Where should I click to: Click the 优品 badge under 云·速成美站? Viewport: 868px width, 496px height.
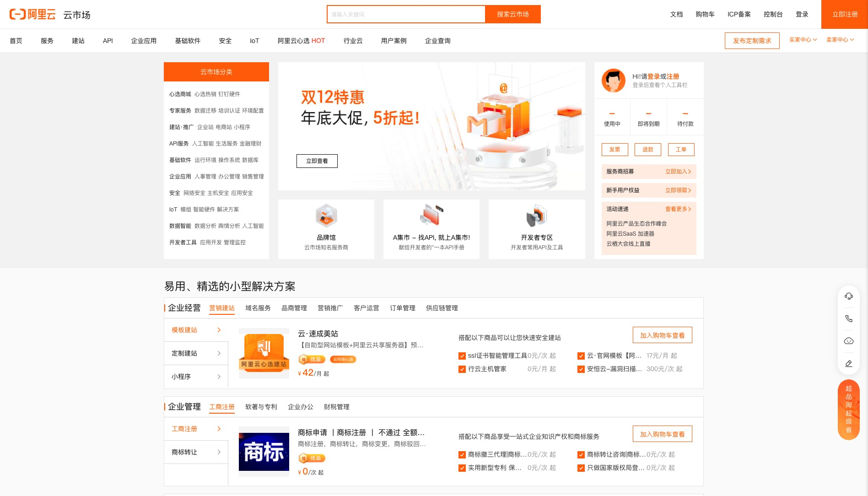312,359
